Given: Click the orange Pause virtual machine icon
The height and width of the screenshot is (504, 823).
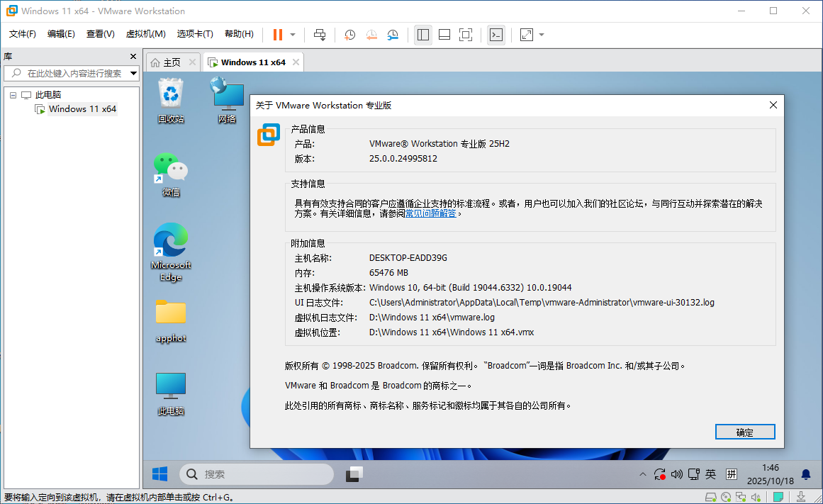Looking at the screenshot, I should 277,34.
